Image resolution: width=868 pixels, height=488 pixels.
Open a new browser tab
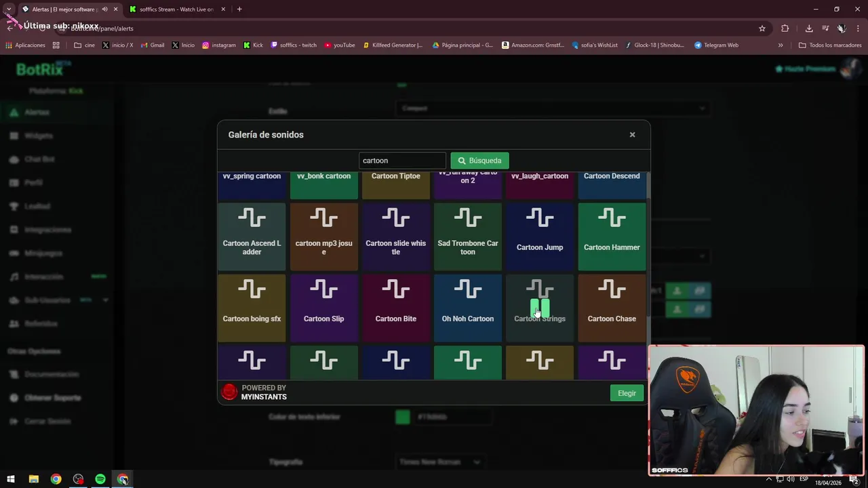[x=239, y=9]
